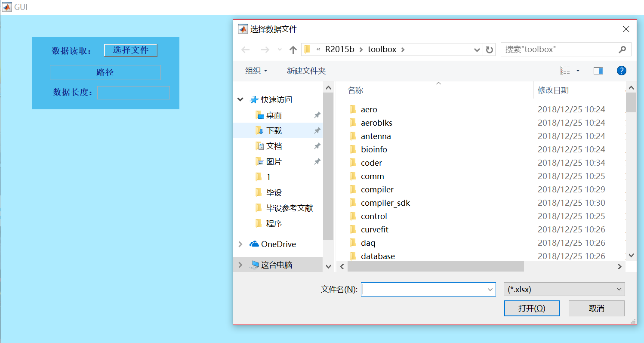Click the R2015b breadcrumb segment
Viewport: 644px width, 343px height.
click(x=340, y=49)
